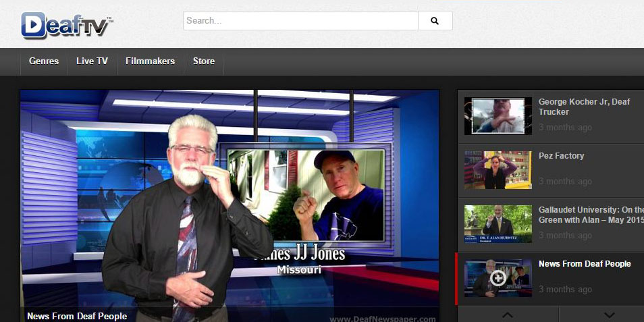Click the '3 months ago' text under Pez Factory
The width and height of the screenshot is (644, 322).
(x=565, y=182)
